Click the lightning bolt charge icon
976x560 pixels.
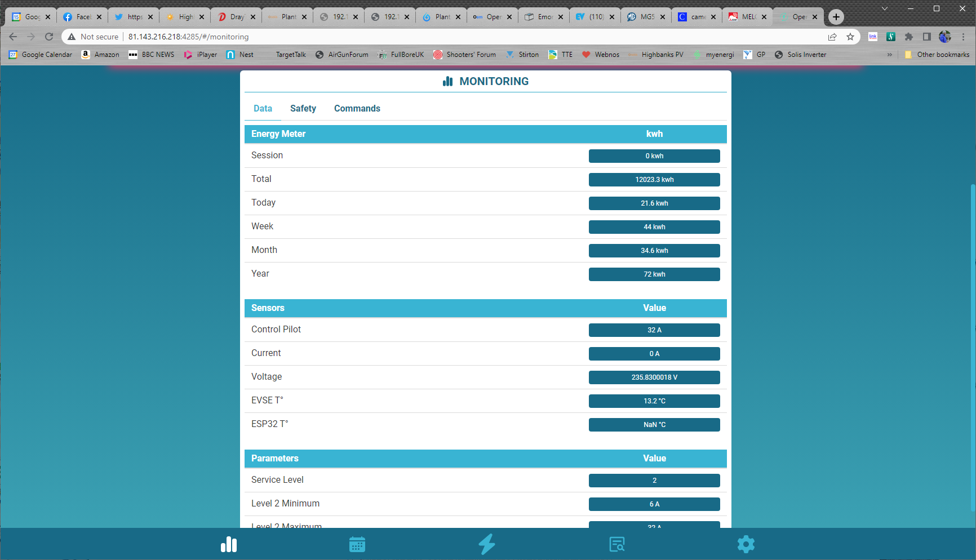point(487,544)
